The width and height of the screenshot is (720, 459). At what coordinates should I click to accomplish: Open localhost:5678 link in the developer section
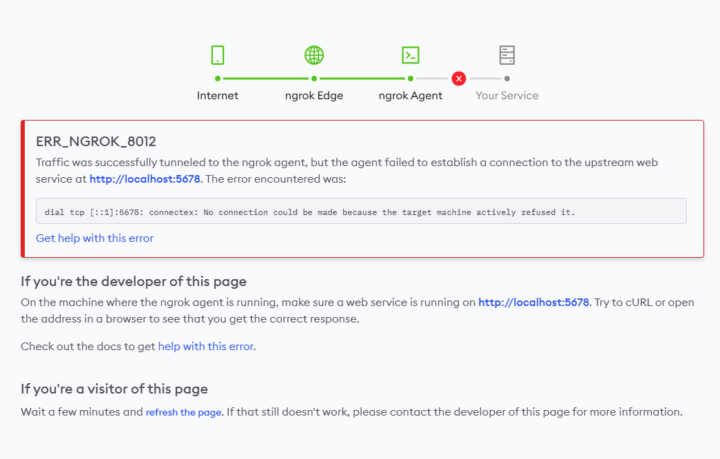click(x=534, y=302)
